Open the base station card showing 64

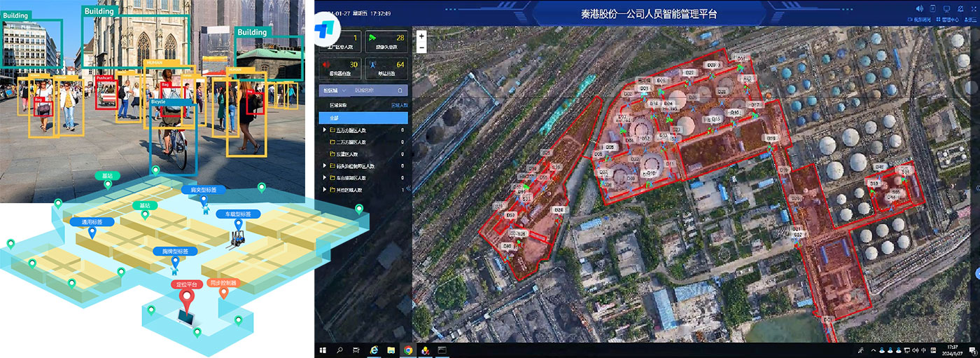point(386,68)
